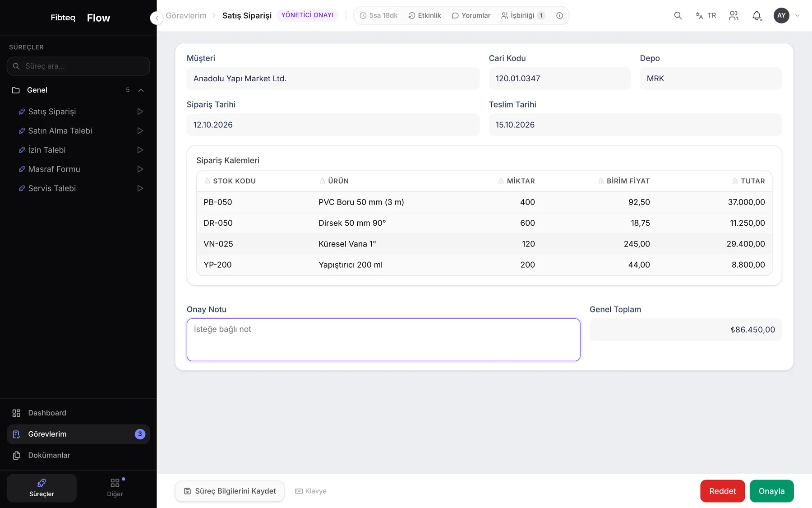Image resolution: width=812 pixels, height=508 pixels.
Task: Start İzin Talebi with play icon
Action: pos(140,150)
